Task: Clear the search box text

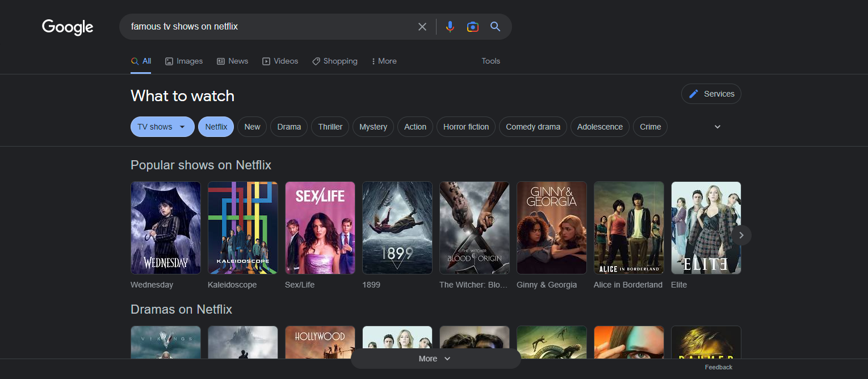Action: coord(422,27)
